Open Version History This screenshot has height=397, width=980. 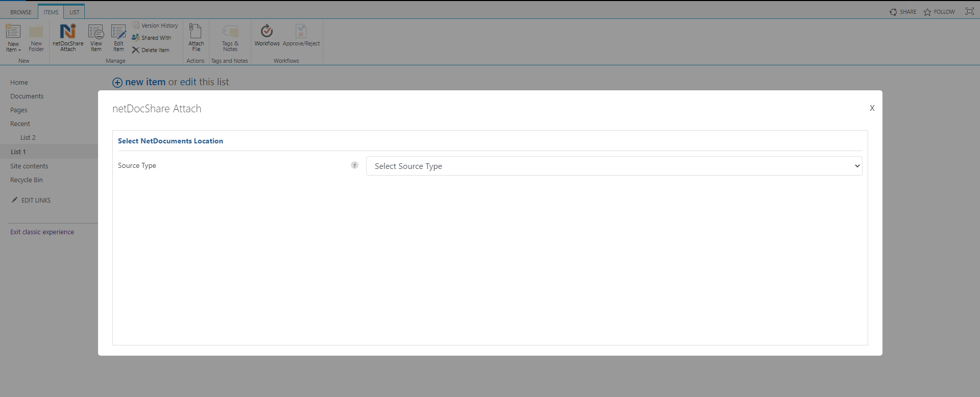(x=155, y=26)
